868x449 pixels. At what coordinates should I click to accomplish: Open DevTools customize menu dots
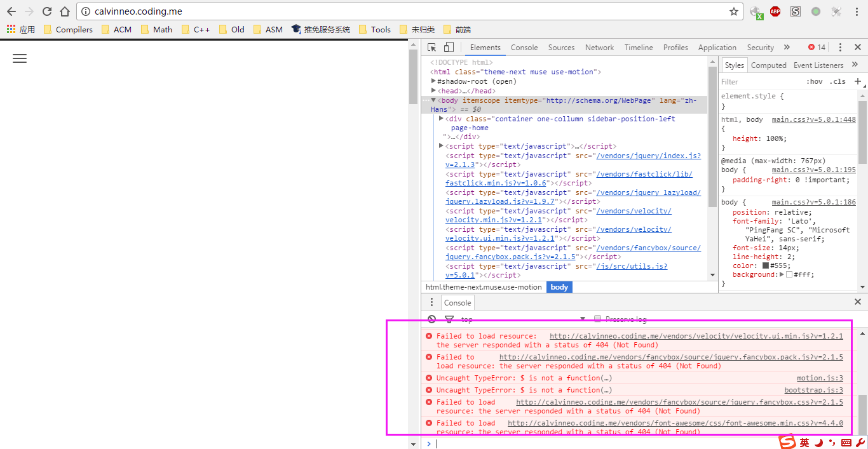point(840,48)
